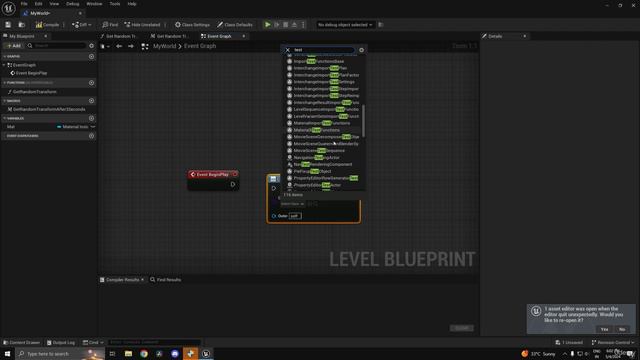Open Class Settings

pos(192,25)
